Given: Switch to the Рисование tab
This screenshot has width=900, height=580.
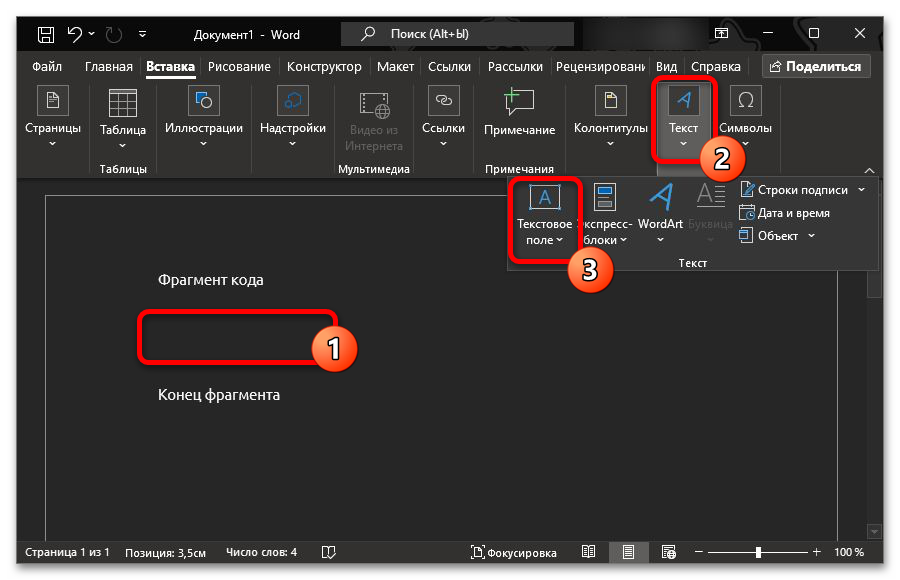Looking at the screenshot, I should 239,67.
